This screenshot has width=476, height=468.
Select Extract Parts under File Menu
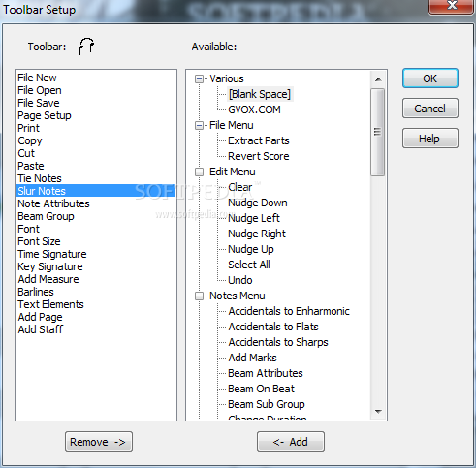[259, 140]
